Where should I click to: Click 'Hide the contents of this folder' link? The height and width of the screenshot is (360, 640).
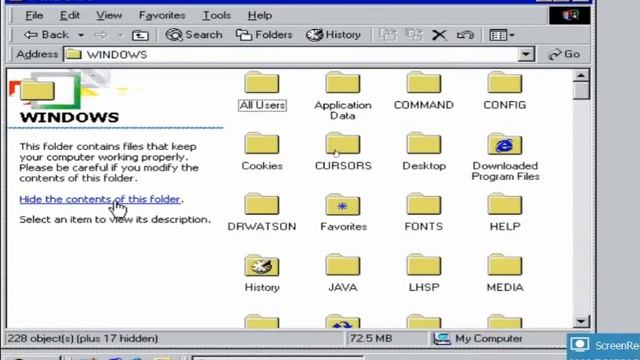click(100, 199)
